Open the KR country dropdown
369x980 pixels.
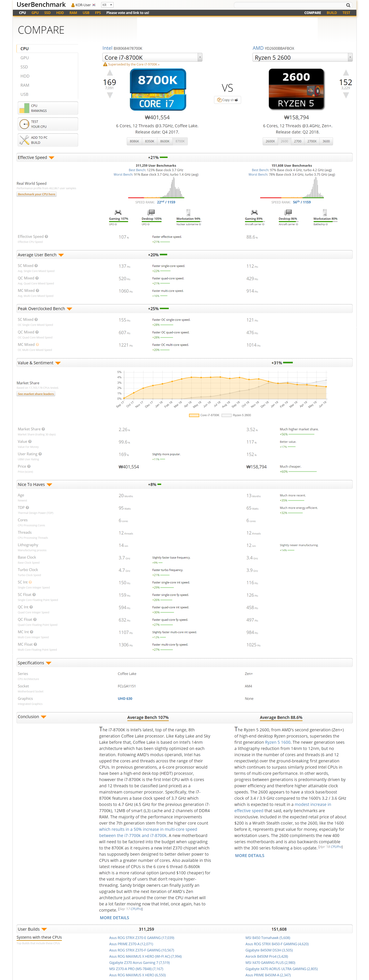click(107, 5)
